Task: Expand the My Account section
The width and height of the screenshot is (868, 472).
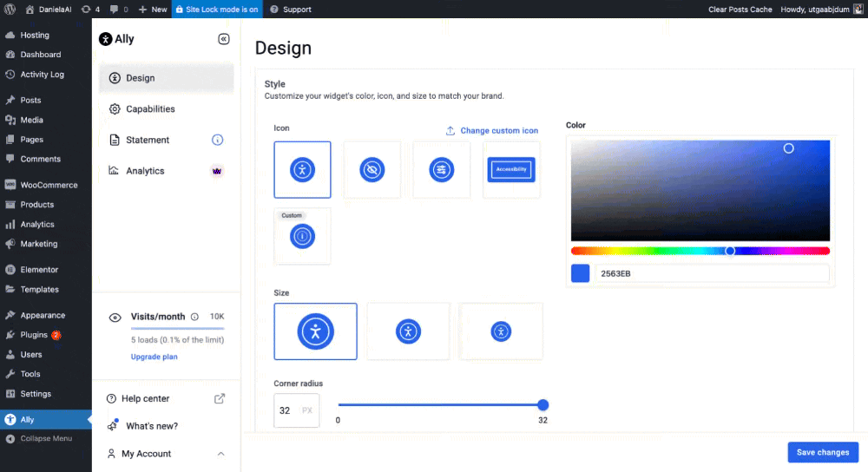Action: [x=220, y=454]
